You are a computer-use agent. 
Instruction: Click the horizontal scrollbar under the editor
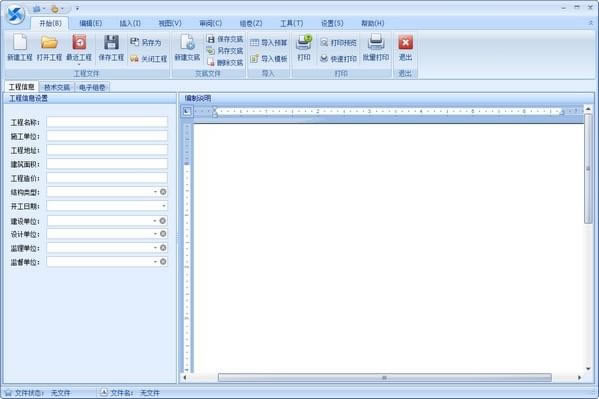pos(384,378)
